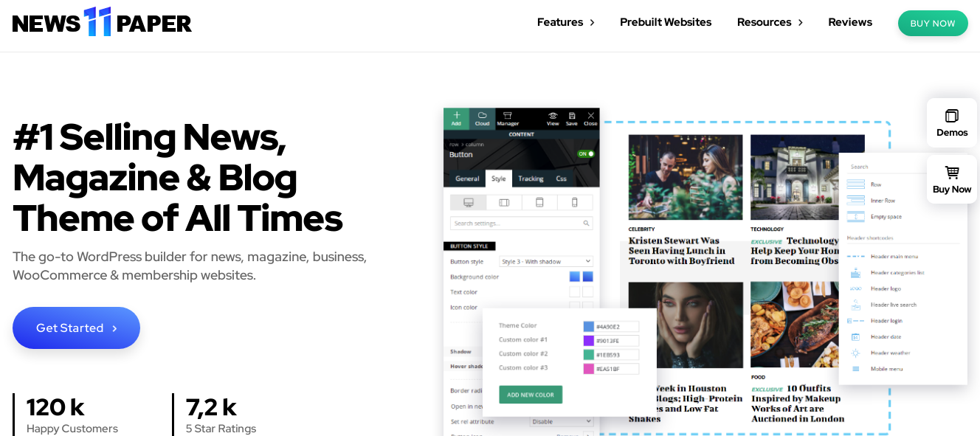Save changes with the Save icon
980x436 pixels.
pos(572,117)
